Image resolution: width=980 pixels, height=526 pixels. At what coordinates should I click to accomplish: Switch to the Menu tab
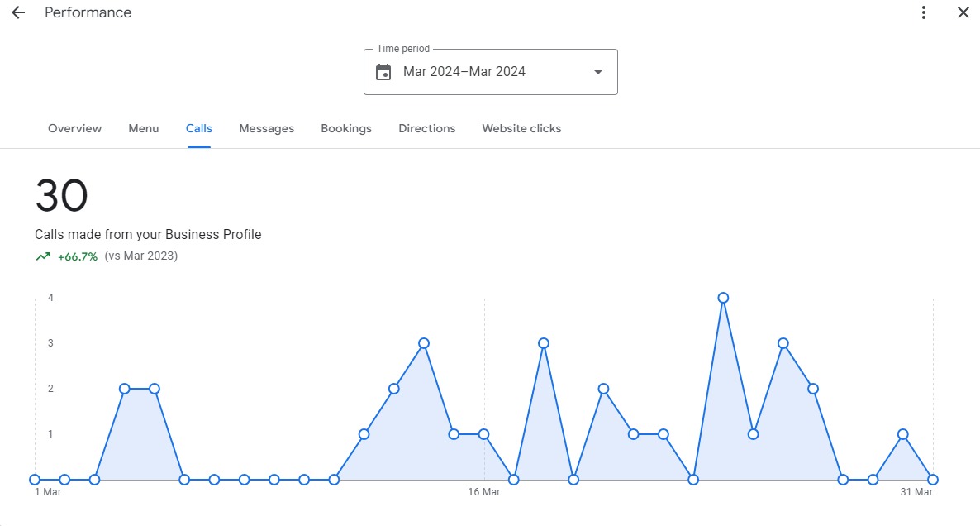[x=143, y=128]
